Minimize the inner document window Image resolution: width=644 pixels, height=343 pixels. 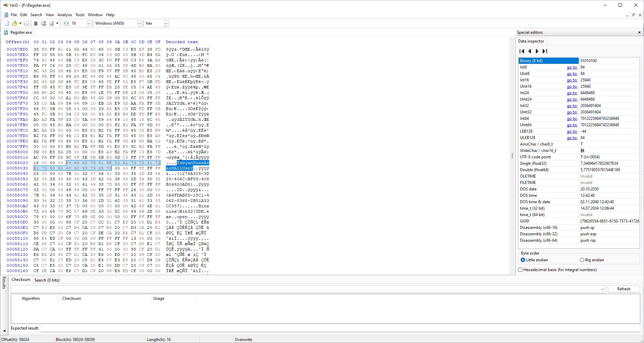(627, 15)
